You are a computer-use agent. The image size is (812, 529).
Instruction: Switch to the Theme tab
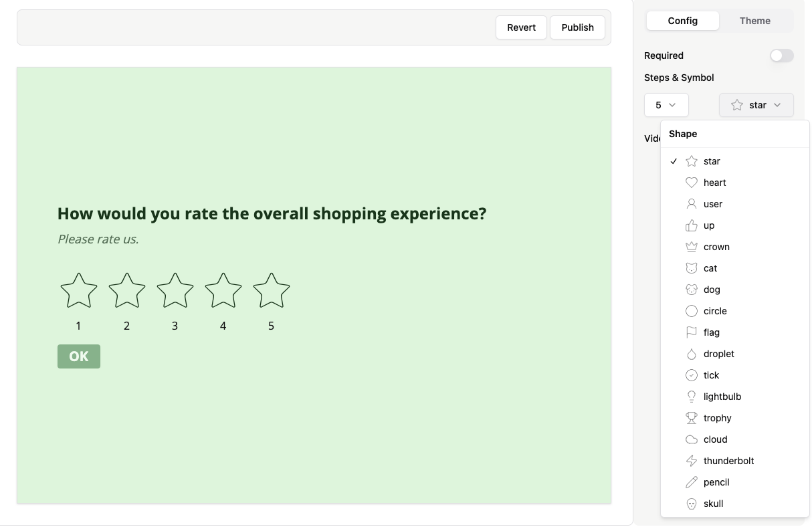(x=754, y=21)
